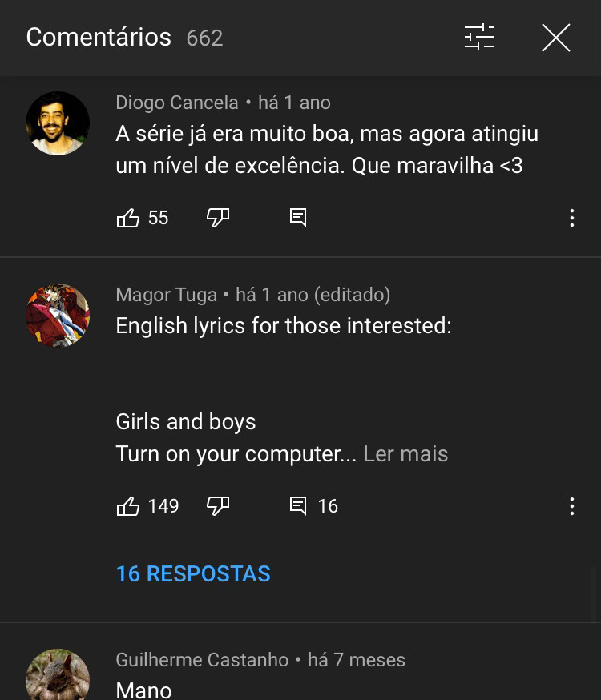Show the 16 RESPOSTAS replies
601x700 pixels.
[193, 574]
